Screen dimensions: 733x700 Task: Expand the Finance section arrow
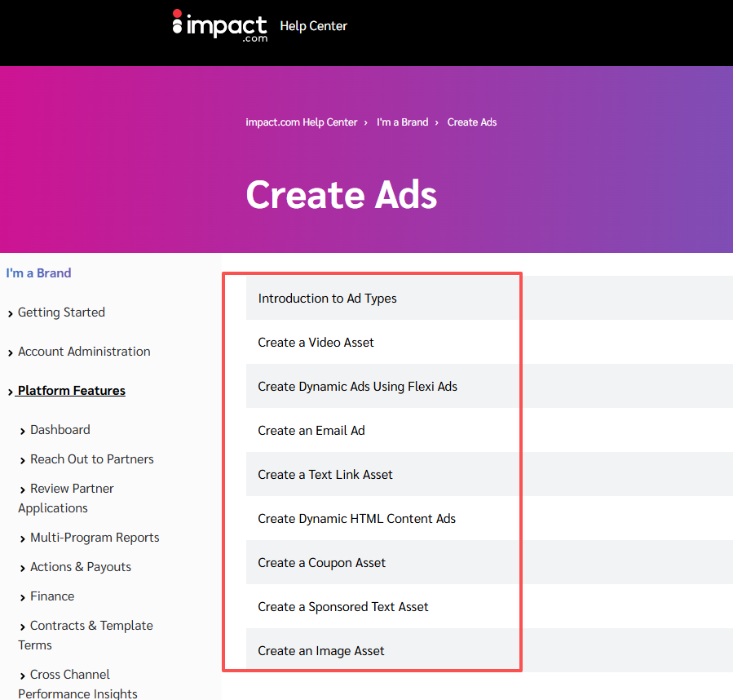(23, 596)
